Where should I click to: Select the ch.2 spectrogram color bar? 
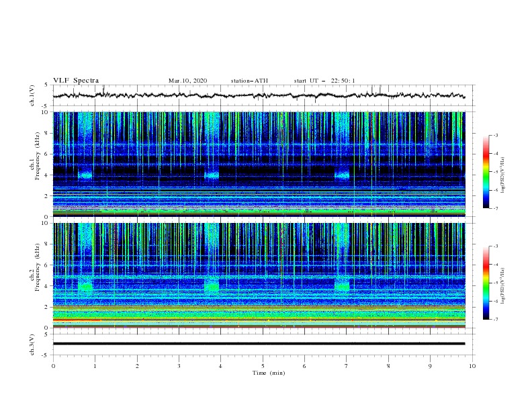486,283
